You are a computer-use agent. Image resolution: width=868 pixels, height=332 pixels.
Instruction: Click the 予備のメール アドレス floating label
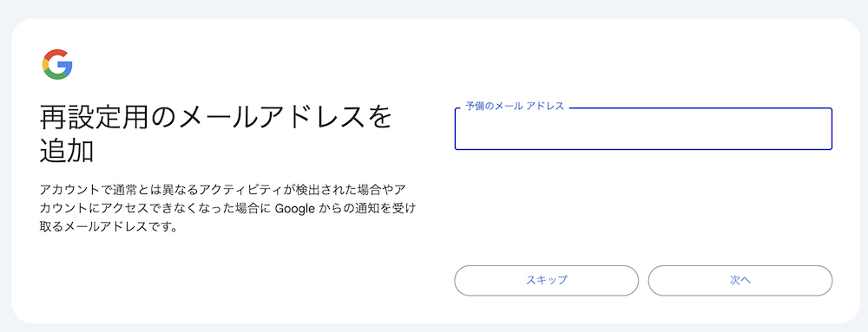(514, 106)
